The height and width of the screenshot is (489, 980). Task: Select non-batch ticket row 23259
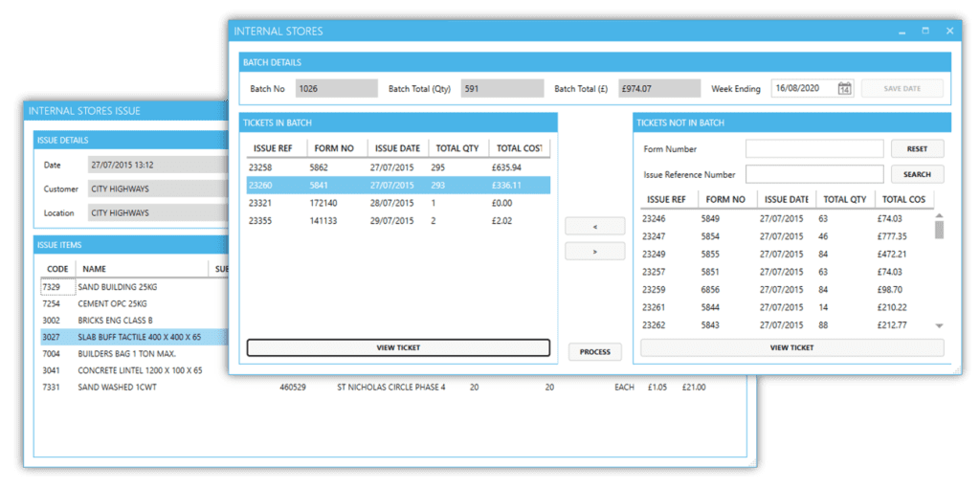788,290
